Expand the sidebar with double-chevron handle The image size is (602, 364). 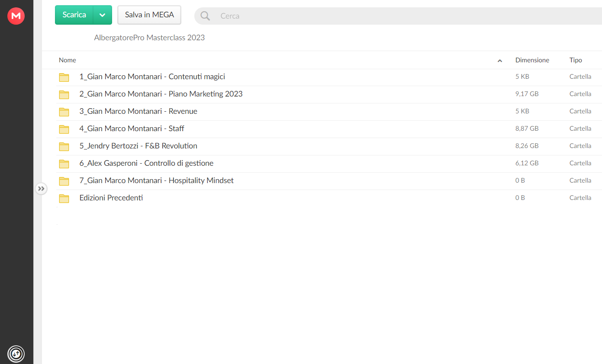[x=41, y=189]
